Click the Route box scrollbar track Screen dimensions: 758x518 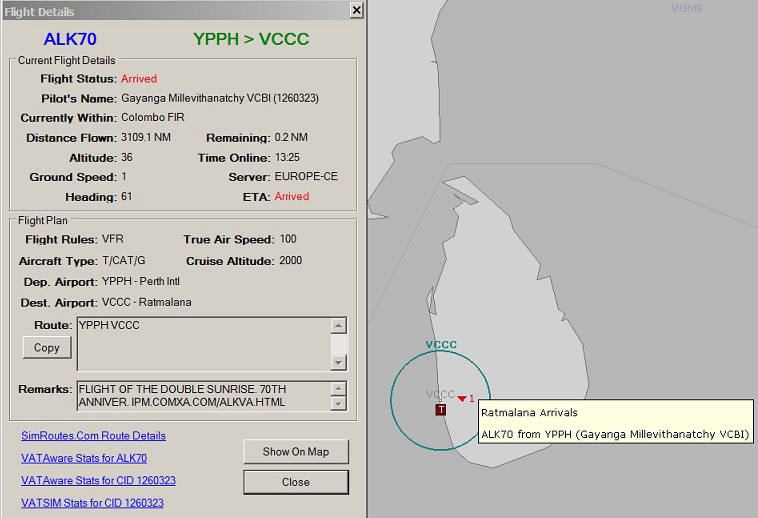point(338,345)
